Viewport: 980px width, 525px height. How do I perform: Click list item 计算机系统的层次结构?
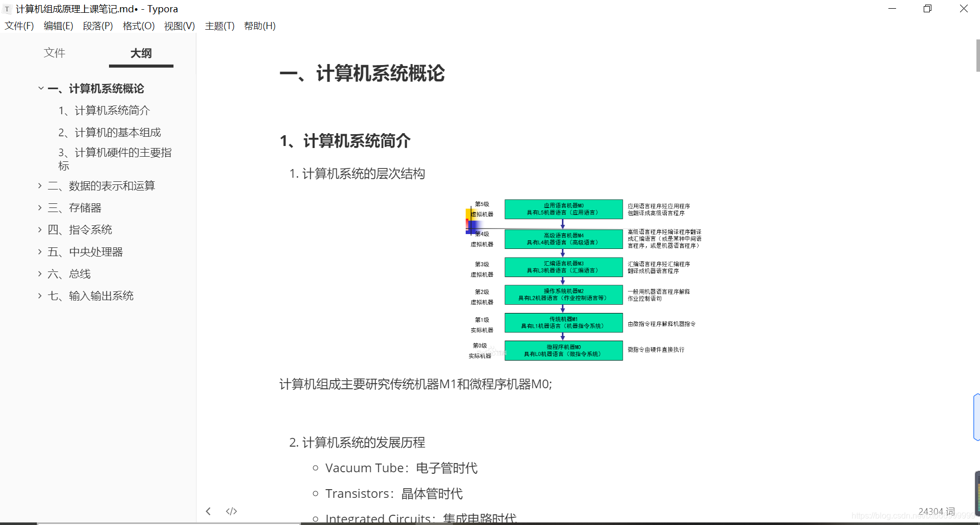click(x=363, y=174)
